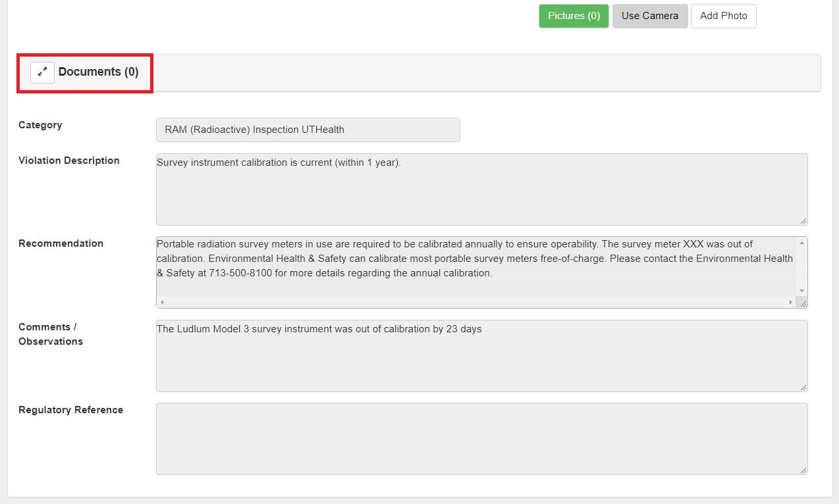This screenshot has width=839, height=504.
Task: Click the Violation Description label
Action: coord(69,161)
